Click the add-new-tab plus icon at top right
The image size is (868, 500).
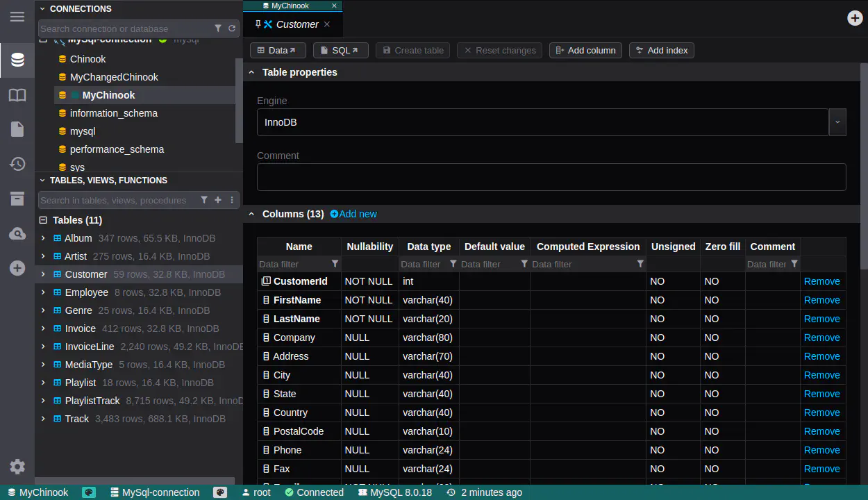pos(855,18)
